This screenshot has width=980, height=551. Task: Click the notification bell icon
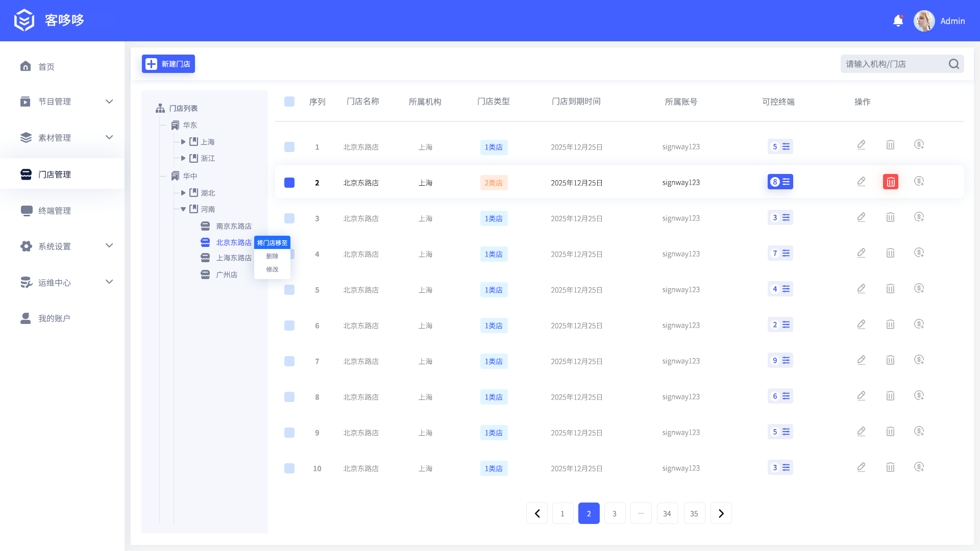coord(898,21)
